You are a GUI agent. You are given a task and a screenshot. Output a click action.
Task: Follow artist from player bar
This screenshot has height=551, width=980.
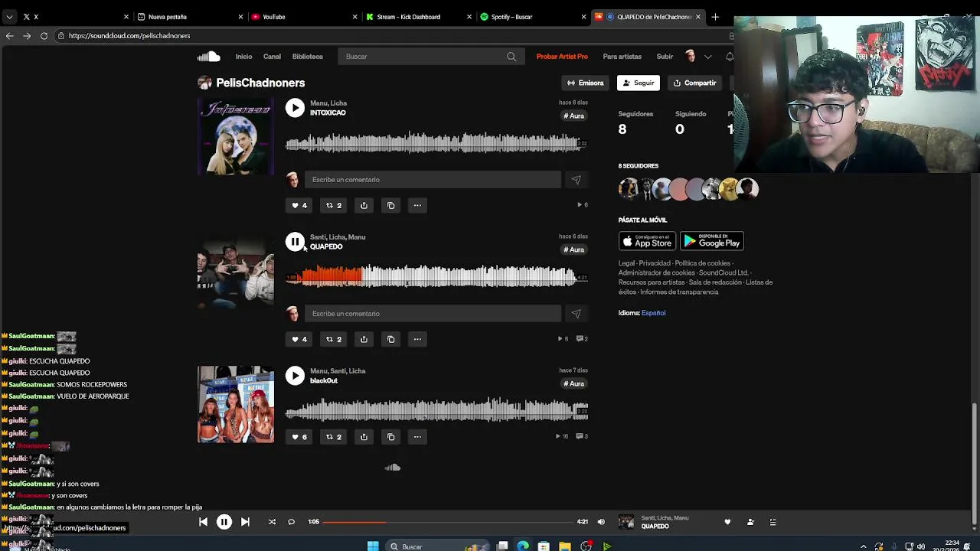[x=750, y=522]
